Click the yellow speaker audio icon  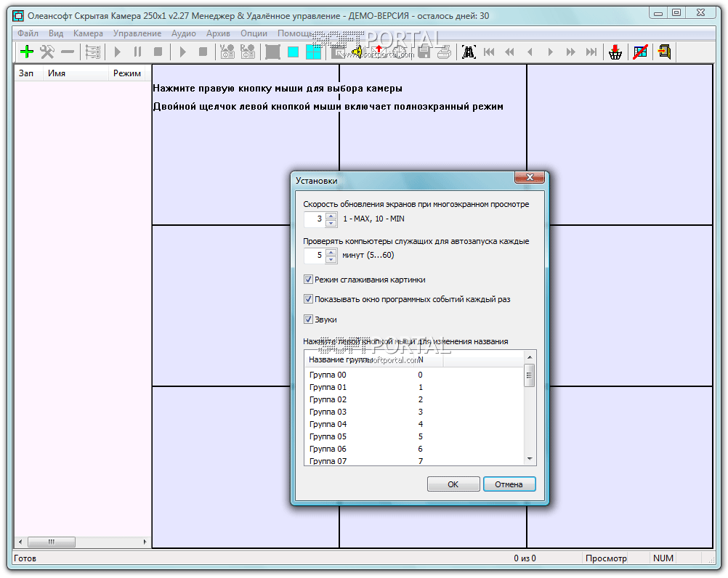click(357, 52)
